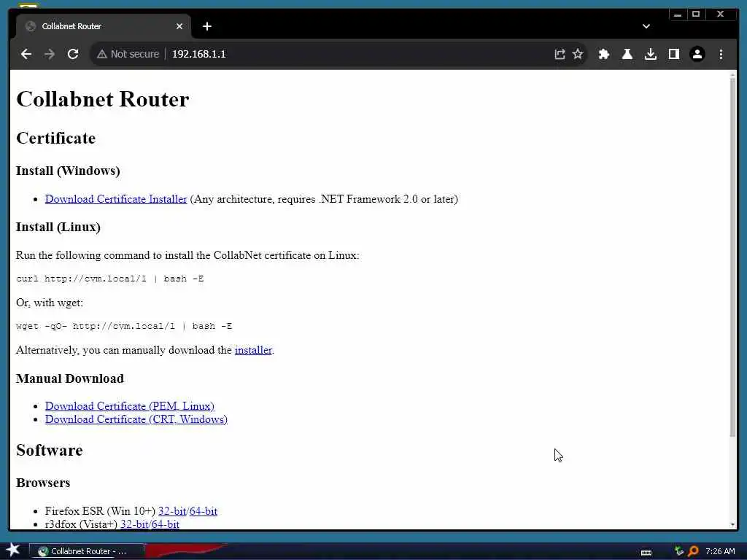This screenshot has height=560, width=747.
Task: Click the keyboard icon in system tray
Action: pyautogui.click(x=646, y=552)
